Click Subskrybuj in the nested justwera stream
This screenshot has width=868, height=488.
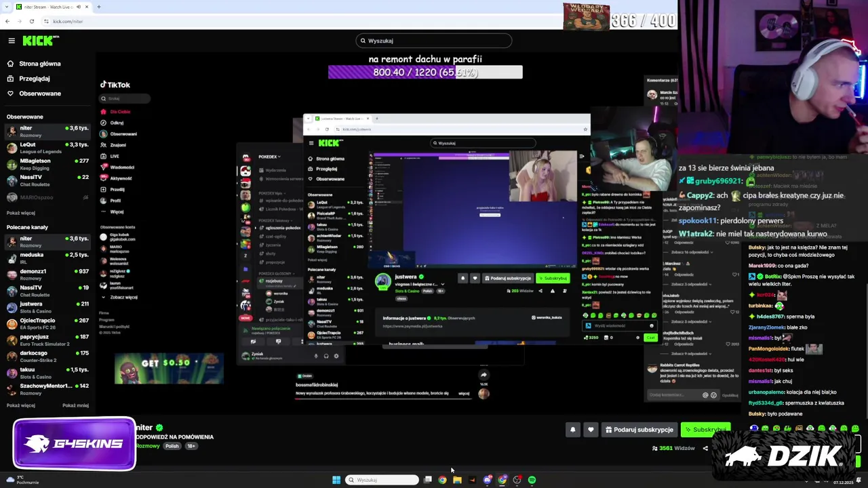pos(553,279)
